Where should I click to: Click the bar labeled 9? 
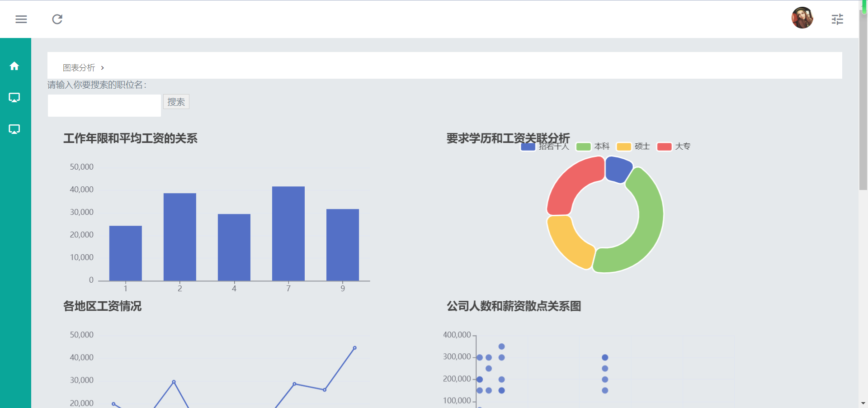[343, 245]
